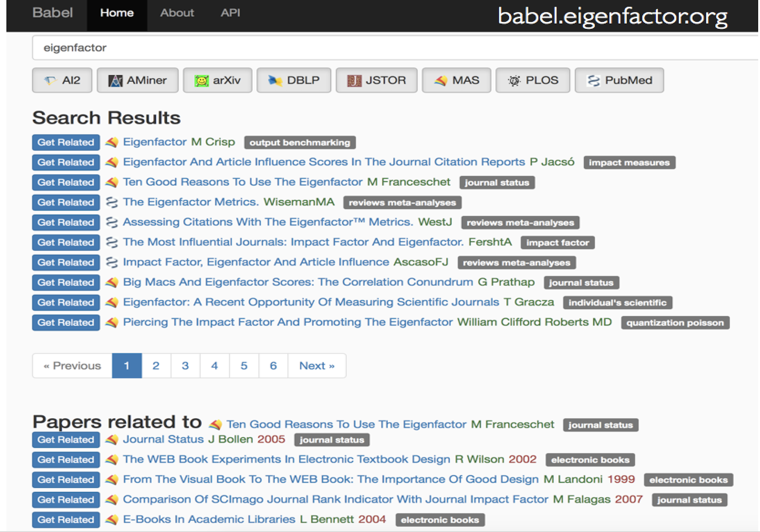Go to results page 5

coord(244,366)
